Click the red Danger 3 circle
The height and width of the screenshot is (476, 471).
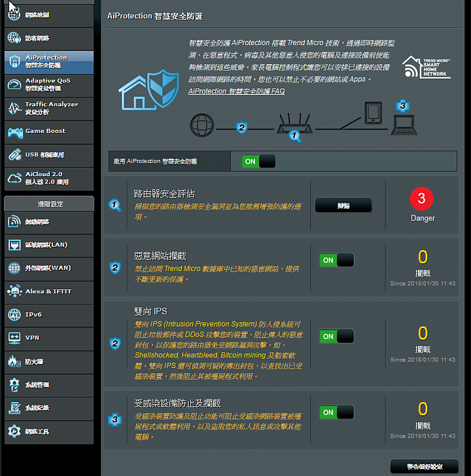[421, 198]
